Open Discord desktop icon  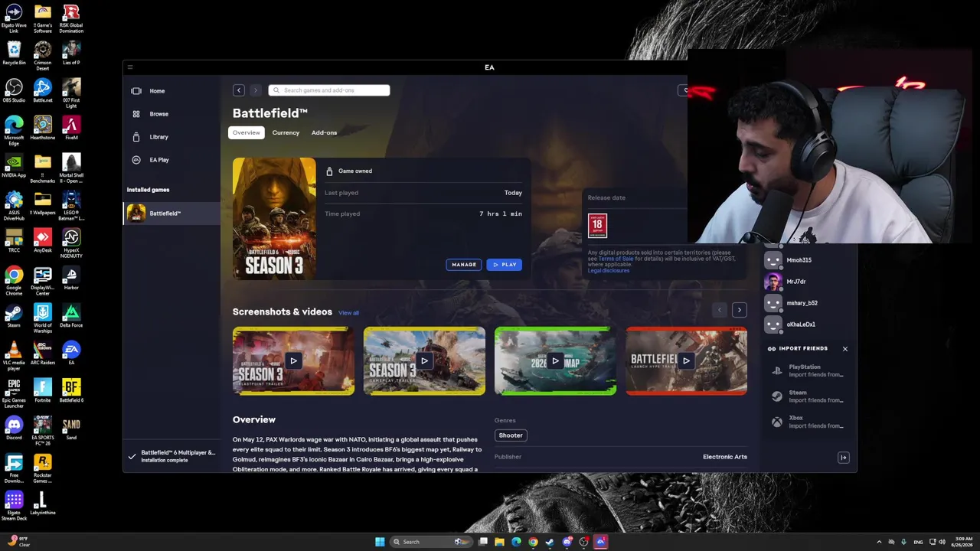pyautogui.click(x=14, y=428)
